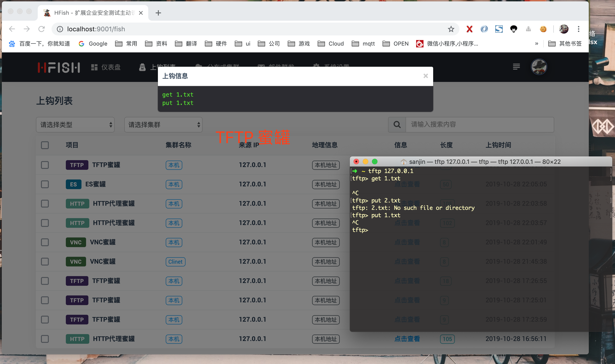Open the Cloud bookmark folder

coord(331,44)
